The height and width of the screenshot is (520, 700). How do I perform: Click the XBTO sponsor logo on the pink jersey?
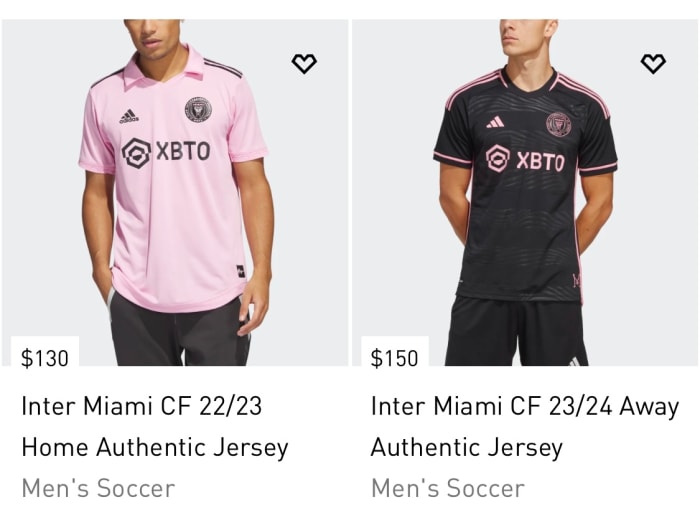coord(166,152)
